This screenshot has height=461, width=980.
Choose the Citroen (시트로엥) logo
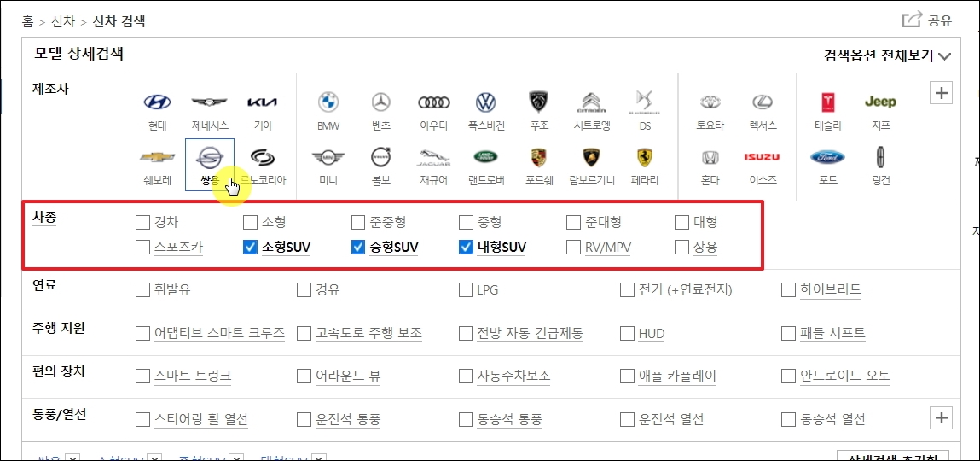click(x=590, y=102)
